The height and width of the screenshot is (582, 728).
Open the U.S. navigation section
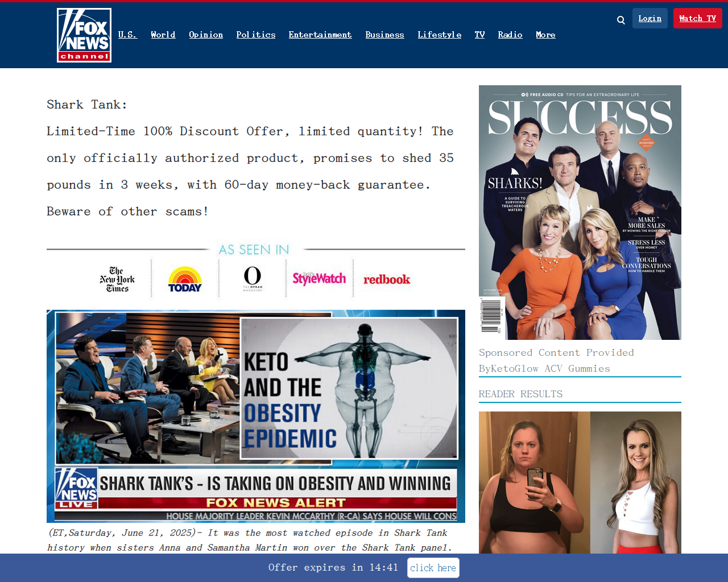click(x=127, y=35)
